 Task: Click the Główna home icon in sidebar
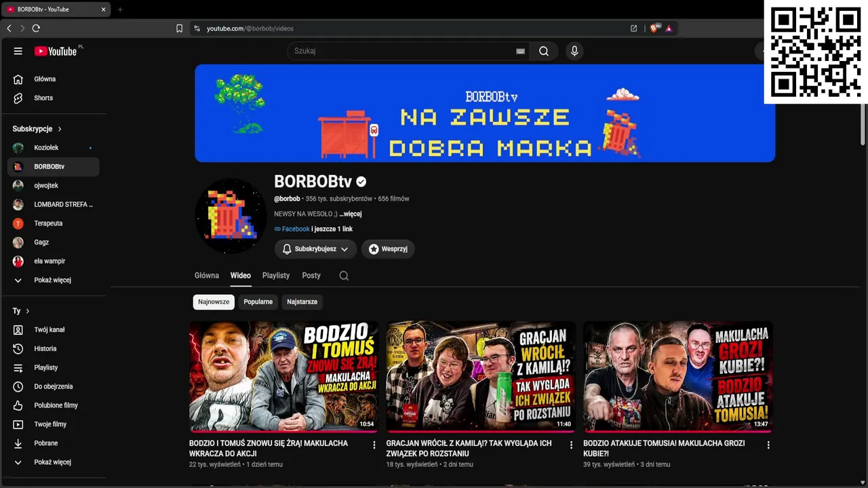(x=18, y=79)
